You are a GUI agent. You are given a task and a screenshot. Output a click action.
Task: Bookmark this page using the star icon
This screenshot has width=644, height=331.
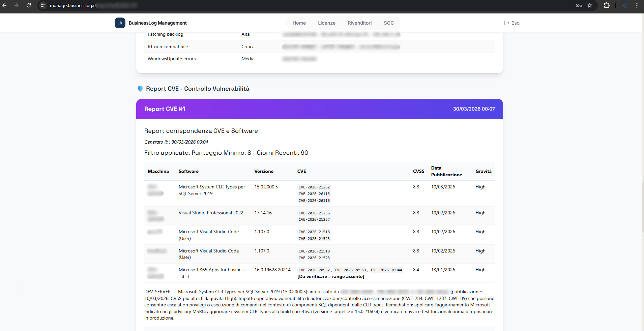[589, 5]
